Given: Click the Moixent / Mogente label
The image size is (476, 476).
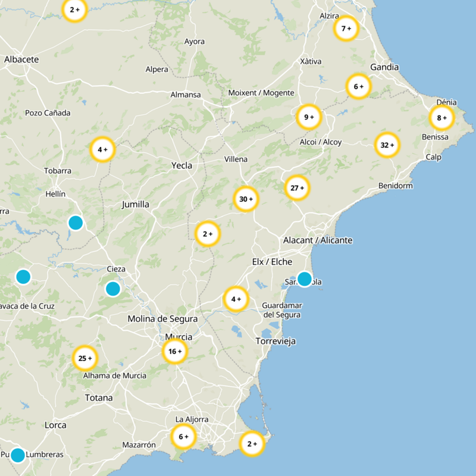Looking at the screenshot, I should pyautogui.click(x=261, y=93).
